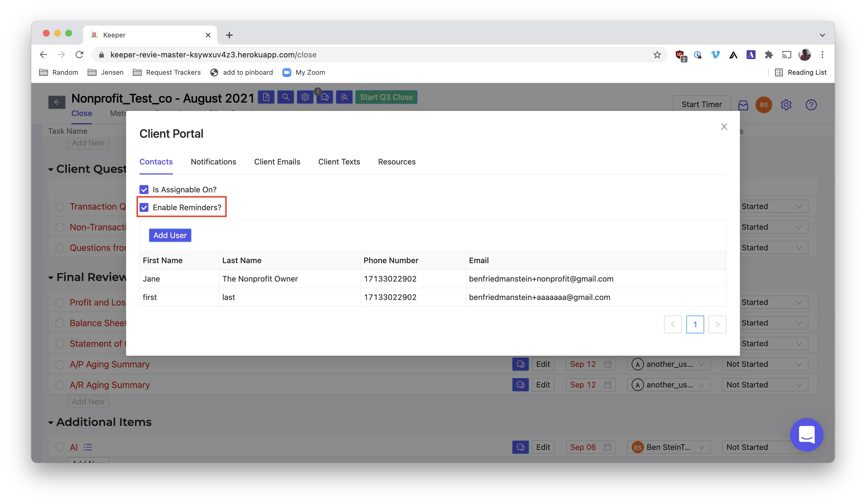Mark the AI task complete
This screenshot has width=866, height=504.
pyautogui.click(x=60, y=447)
